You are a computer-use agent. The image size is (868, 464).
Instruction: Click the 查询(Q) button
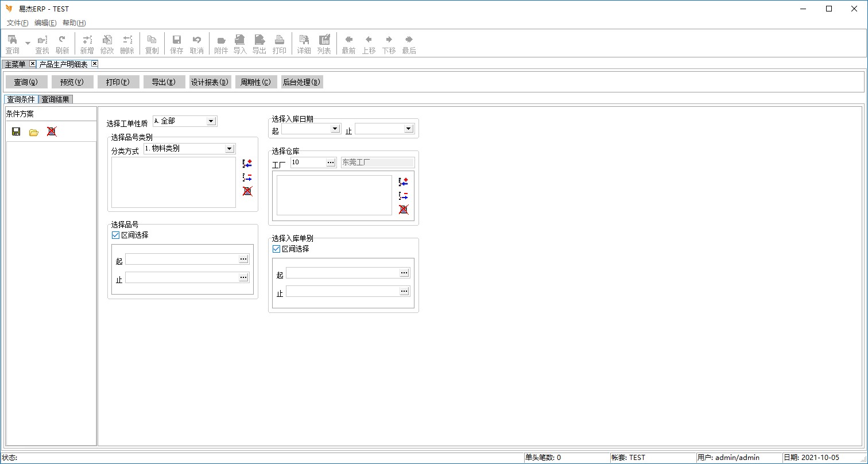tap(26, 82)
